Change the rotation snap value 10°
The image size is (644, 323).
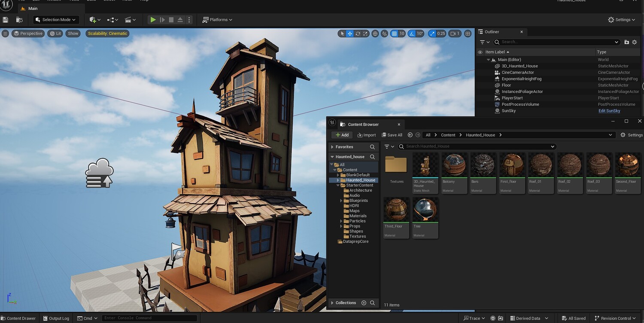tap(420, 34)
